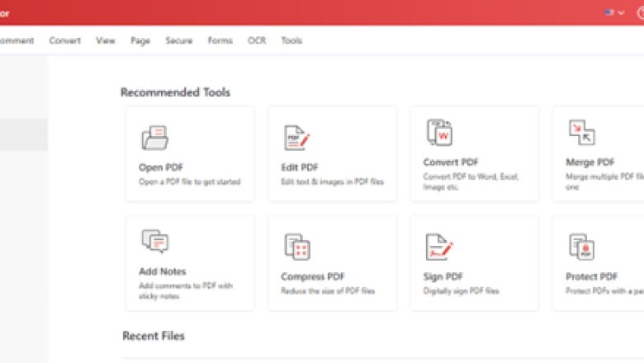644x363 pixels.
Task: Click the Convert PDF Word icon
Action: [x=439, y=133]
